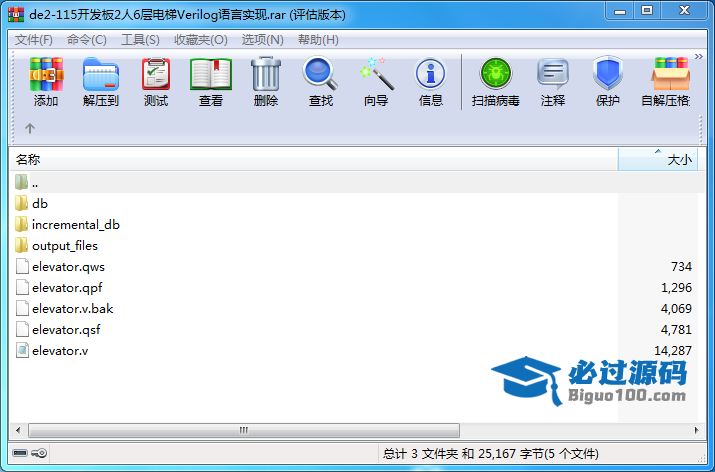Screen dimensions: 715x472
Task: Click the Test (测试) archive icon
Action: [x=156, y=74]
